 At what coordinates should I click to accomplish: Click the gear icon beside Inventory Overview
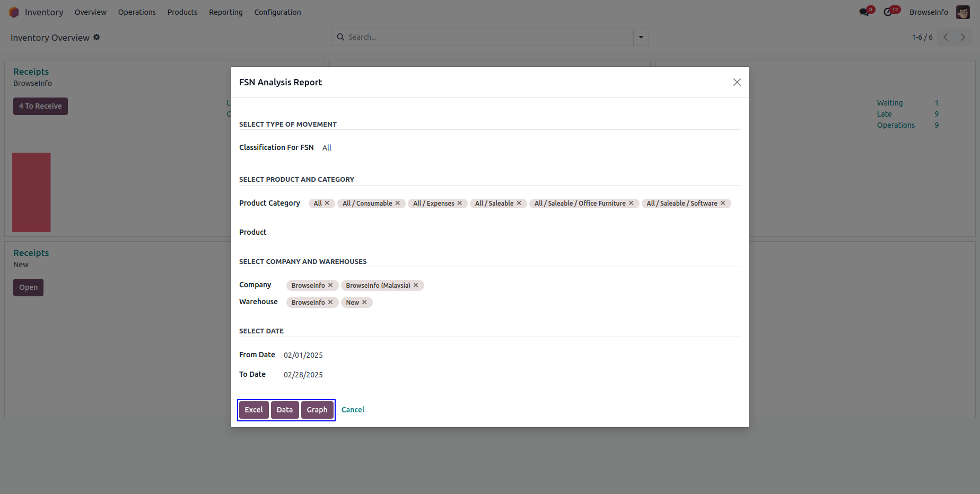click(97, 37)
